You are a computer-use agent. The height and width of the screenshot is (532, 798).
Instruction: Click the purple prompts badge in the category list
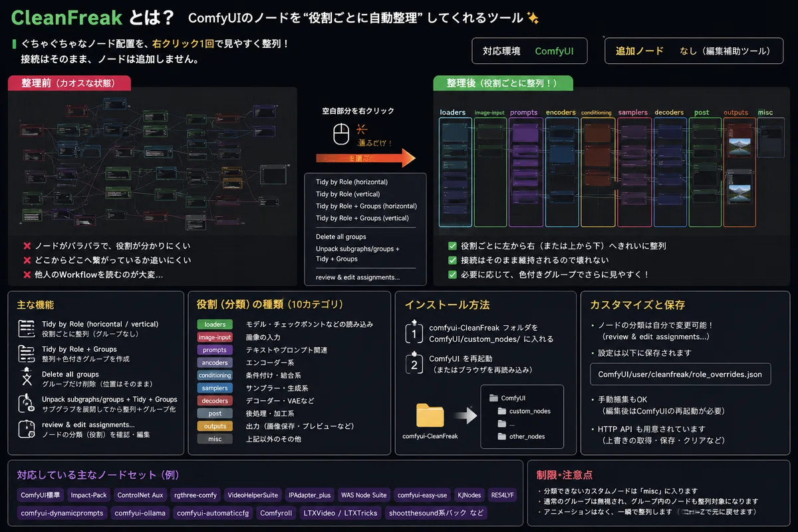click(215, 350)
